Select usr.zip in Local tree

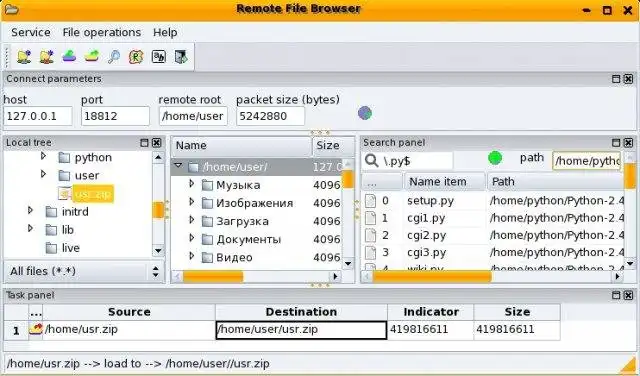[x=93, y=194]
